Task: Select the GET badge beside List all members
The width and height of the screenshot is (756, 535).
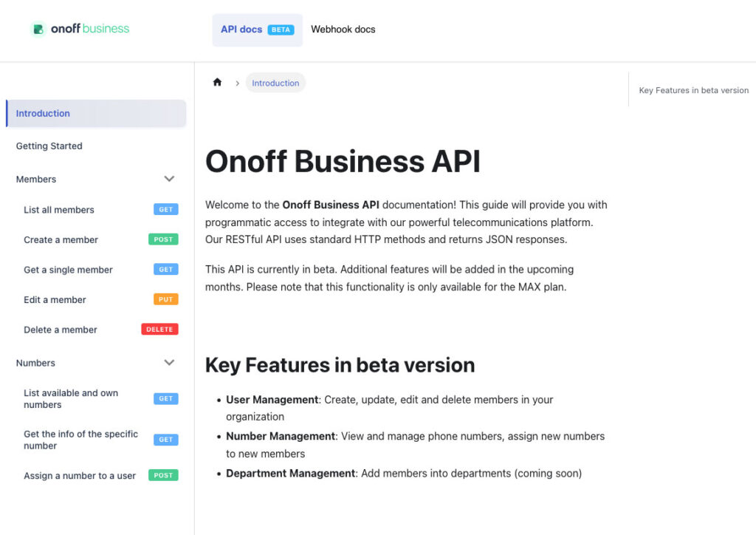Action: tap(165, 209)
